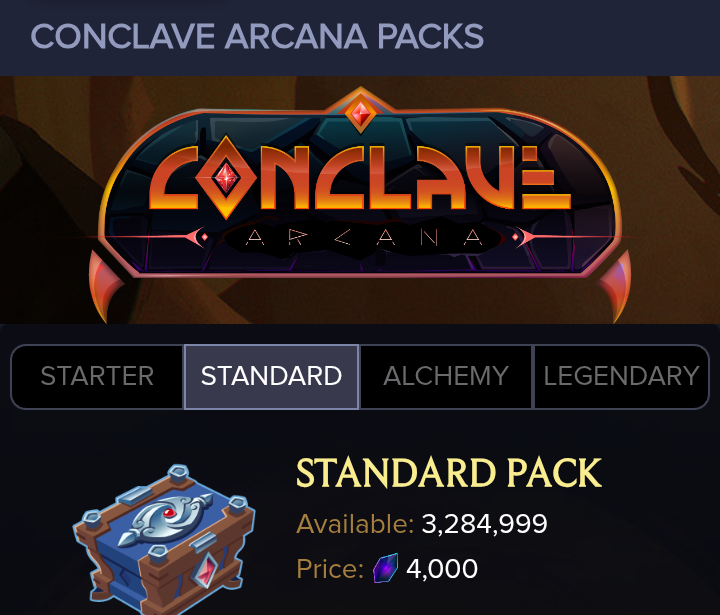Click the right claw ornament on banner

click(615, 287)
